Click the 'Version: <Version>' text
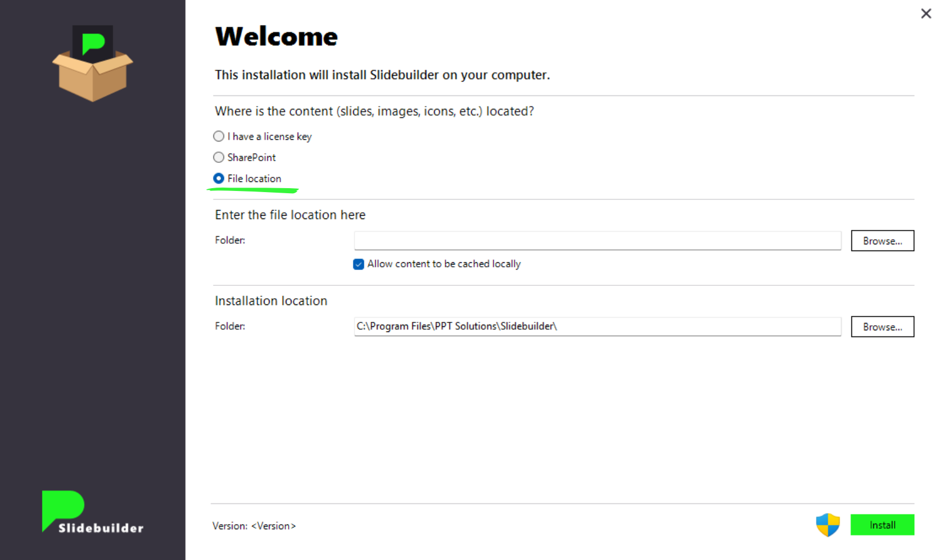Image resolution: width=939 pixels, height=560 pixels. pyautogui.click(x=254, y=526)
